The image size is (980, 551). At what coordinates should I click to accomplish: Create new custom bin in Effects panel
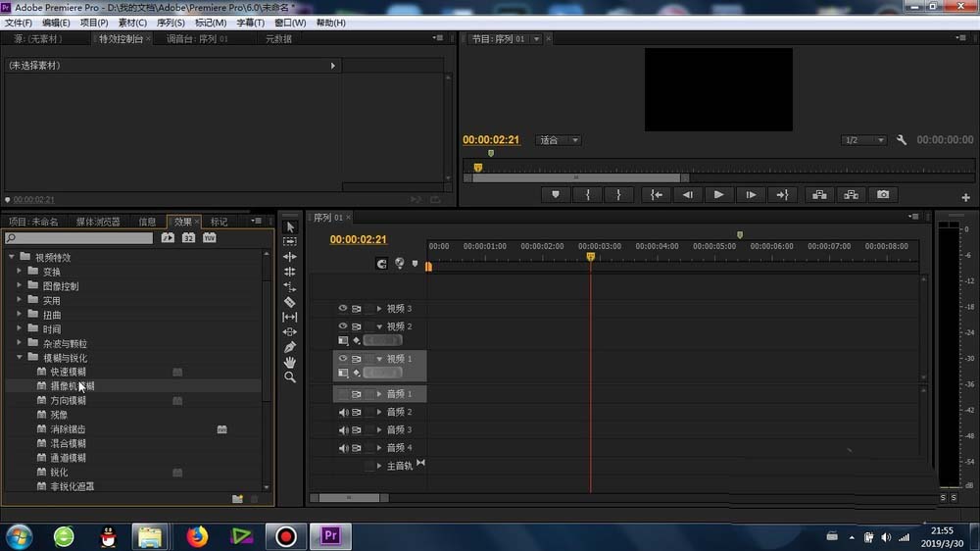(x=237, y=499)
